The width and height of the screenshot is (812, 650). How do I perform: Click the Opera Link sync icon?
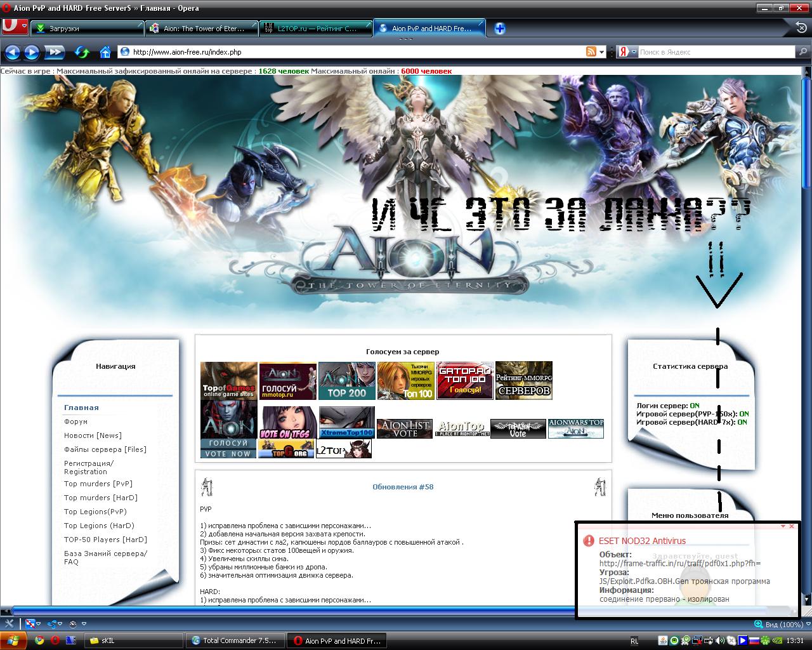pos(52,624)
